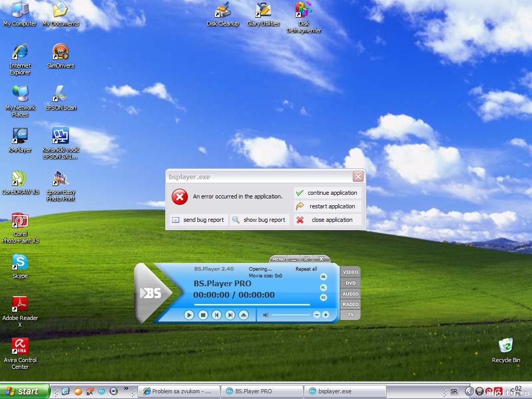The image size is (532, 399).
Task: Select the KMPlayer desktop icon
Action: (20, 140)
